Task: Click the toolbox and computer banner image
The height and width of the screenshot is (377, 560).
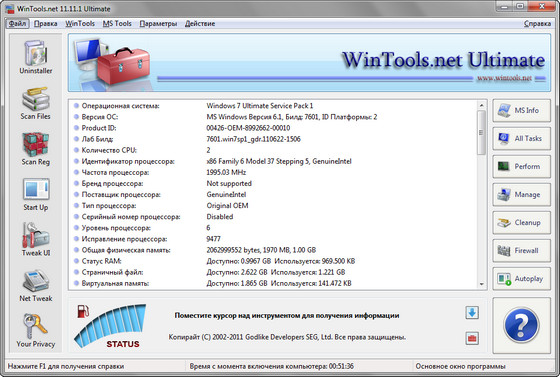Action: point(111,63)
